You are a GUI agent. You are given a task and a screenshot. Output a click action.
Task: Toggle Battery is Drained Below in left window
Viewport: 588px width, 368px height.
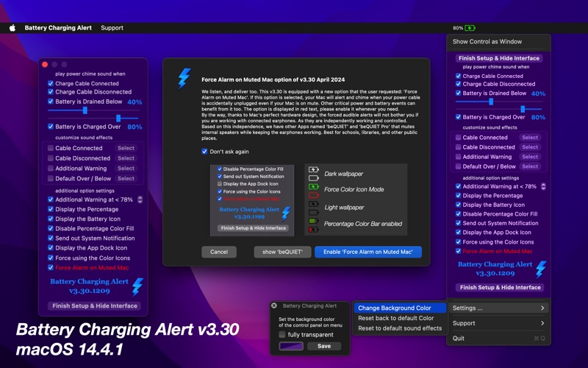coord(51,102)
